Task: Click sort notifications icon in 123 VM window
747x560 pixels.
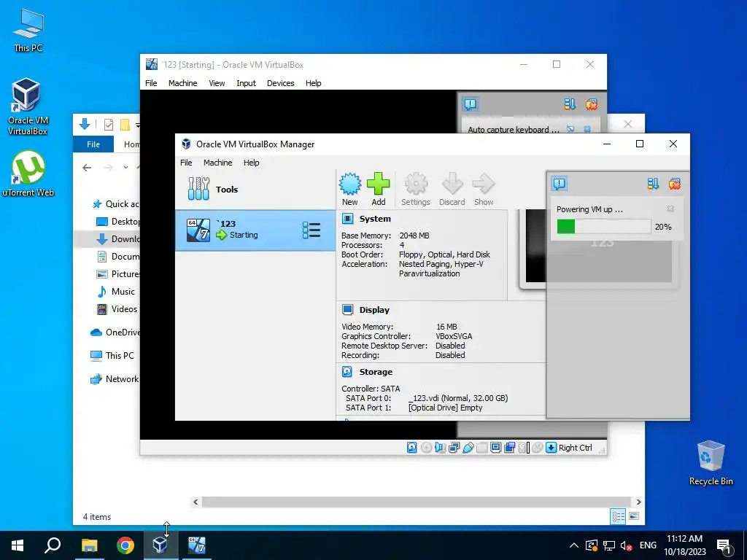Action: coord(570,104)
